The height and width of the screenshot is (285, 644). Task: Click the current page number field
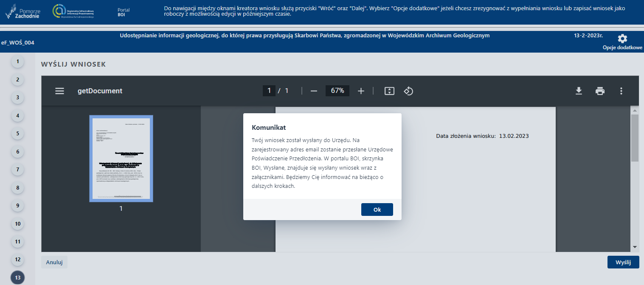tap(269, 91)
